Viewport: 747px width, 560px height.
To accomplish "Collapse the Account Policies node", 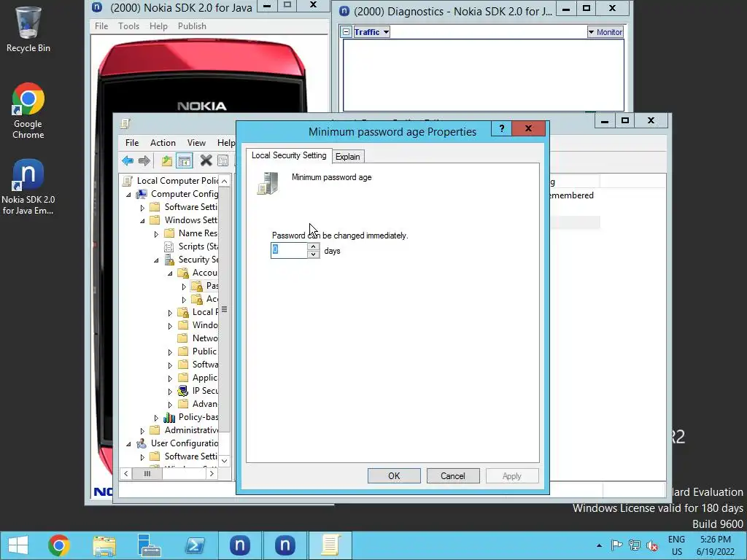I will click(169, 273).
